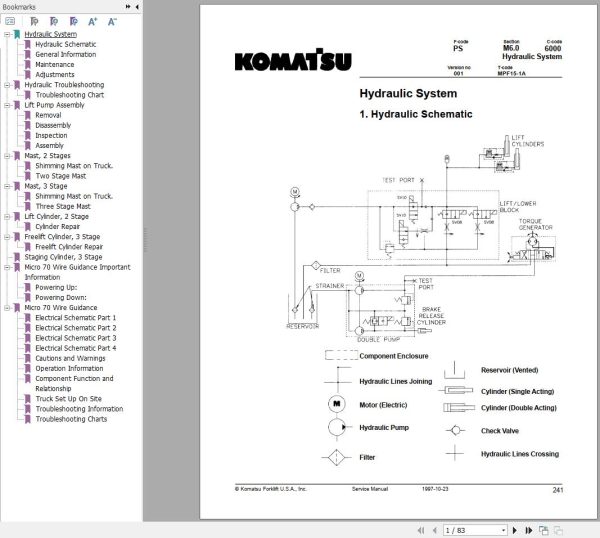
Task: Open the Removal bookmark
Action: pyautogui.click(x=48, y=115)
